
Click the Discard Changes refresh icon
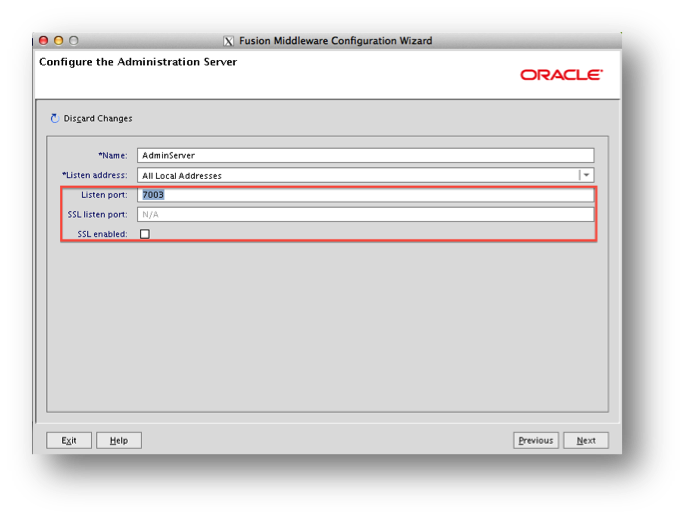click(54, 119)
